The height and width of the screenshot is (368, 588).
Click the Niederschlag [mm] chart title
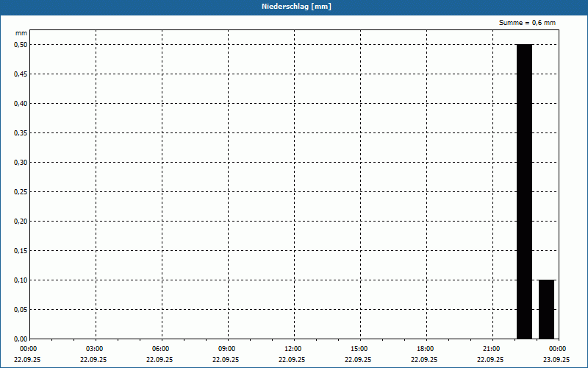pyautogui.click(x=294, y=7)
